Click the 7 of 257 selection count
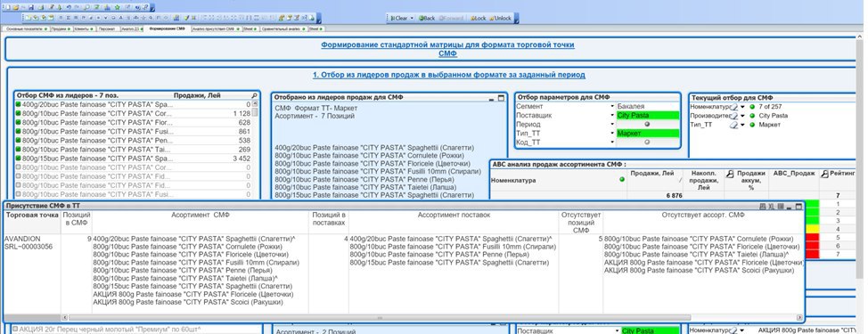868x334 pixels. click(x=770, y=107)
